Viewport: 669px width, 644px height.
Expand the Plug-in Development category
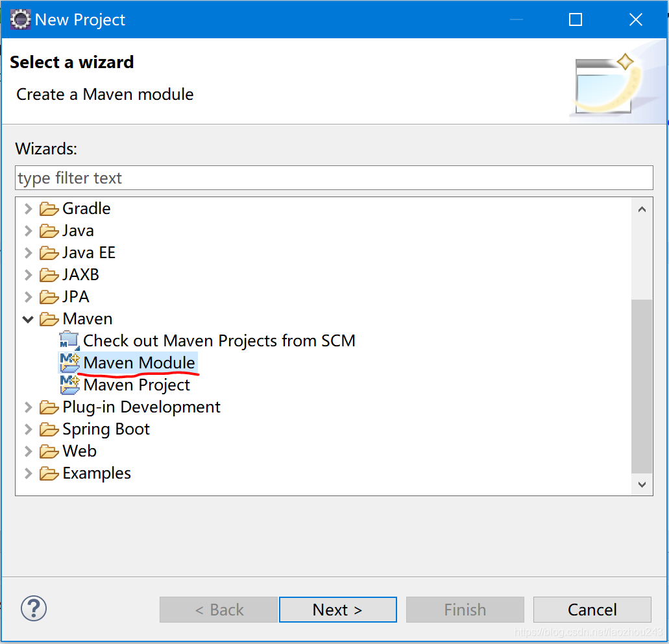pos(28,407)
